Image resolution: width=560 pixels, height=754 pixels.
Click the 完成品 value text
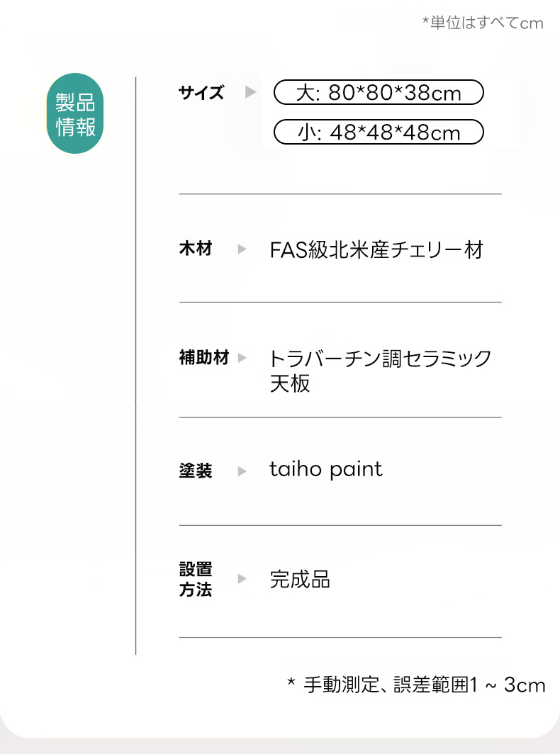[300, 579]
